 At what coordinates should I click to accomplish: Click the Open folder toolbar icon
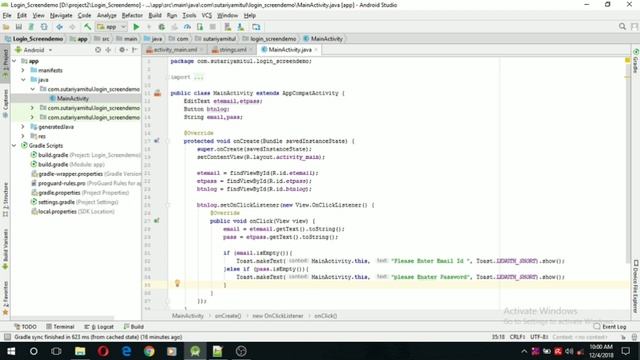coord(6,27)
